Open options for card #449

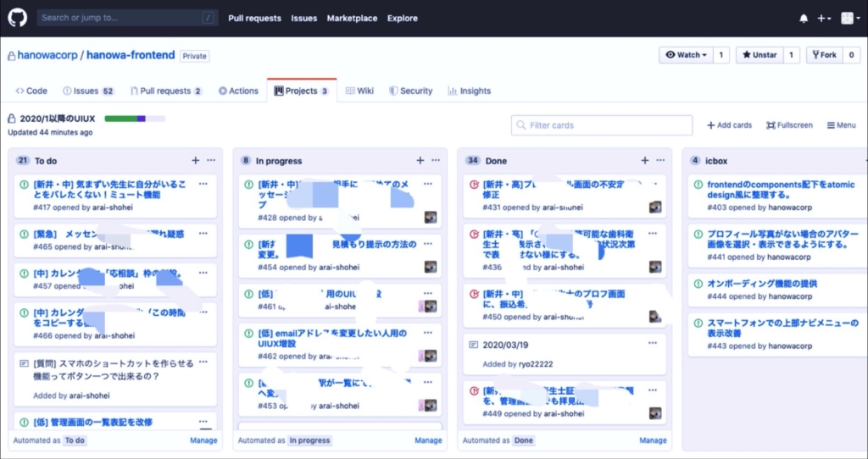[x=653, y=390]
